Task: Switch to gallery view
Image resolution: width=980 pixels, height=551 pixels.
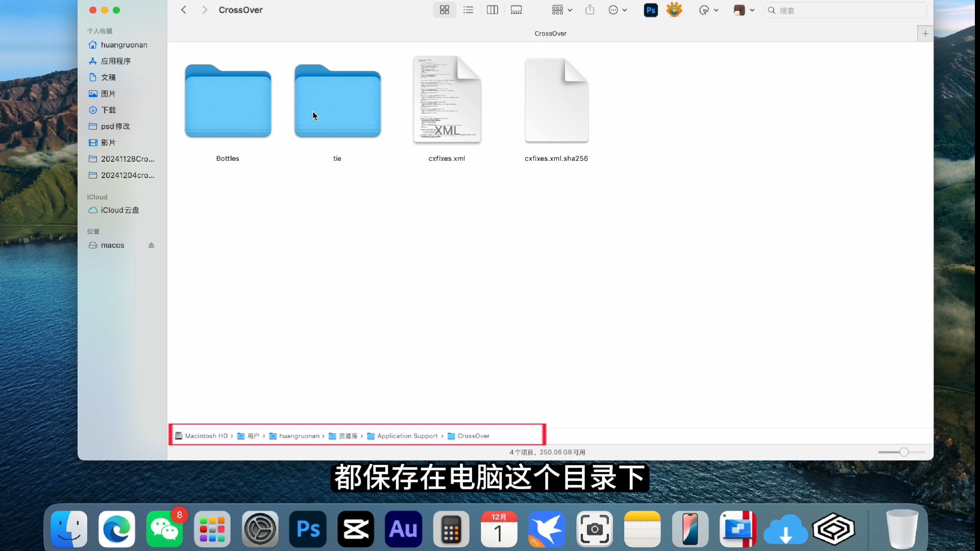Action: [516, 10]
